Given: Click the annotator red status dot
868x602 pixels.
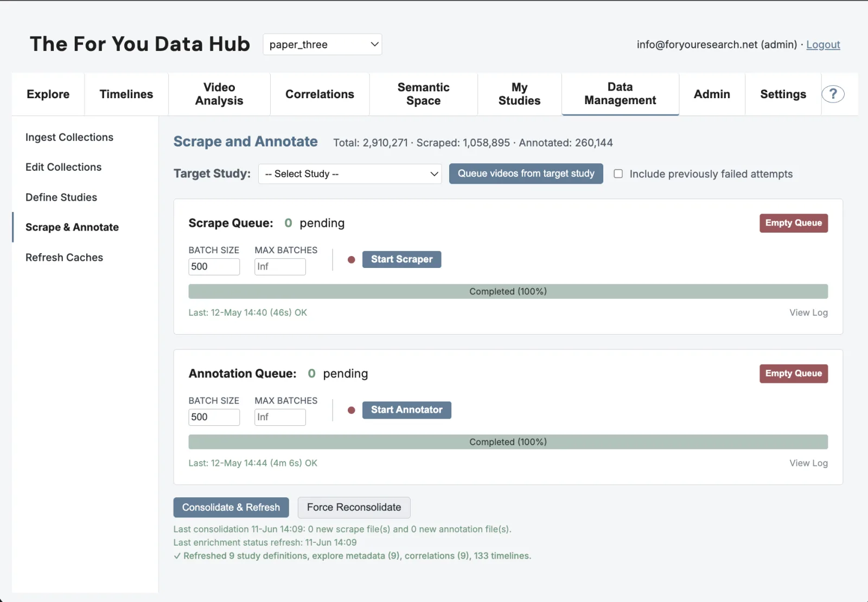Looking at the screenshot, I should (x=351, y=411).
